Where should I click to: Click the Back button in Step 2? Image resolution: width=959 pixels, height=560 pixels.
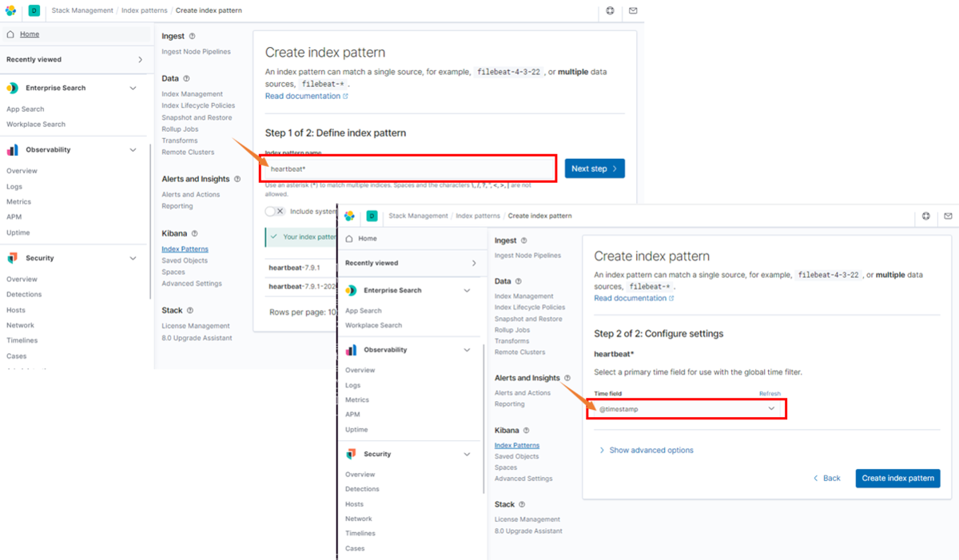click(x=827, y=478)
